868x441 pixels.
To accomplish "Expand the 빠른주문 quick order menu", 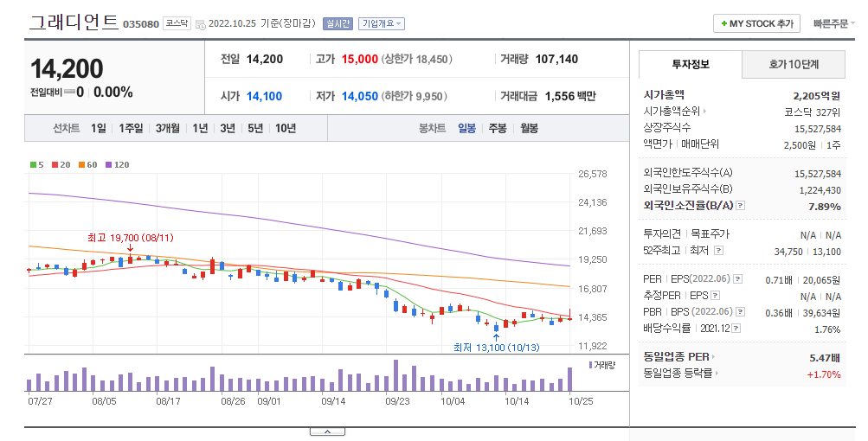I will coord(833,24).
